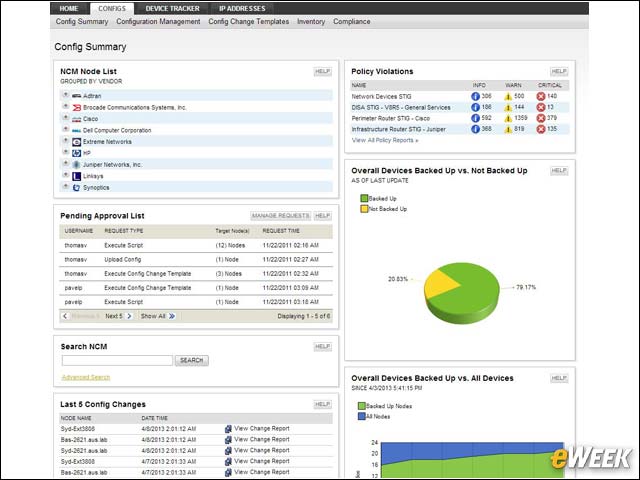Open the Compliance submenu item
The height and width of the screenshot is (480, 640).
[351, 22]
